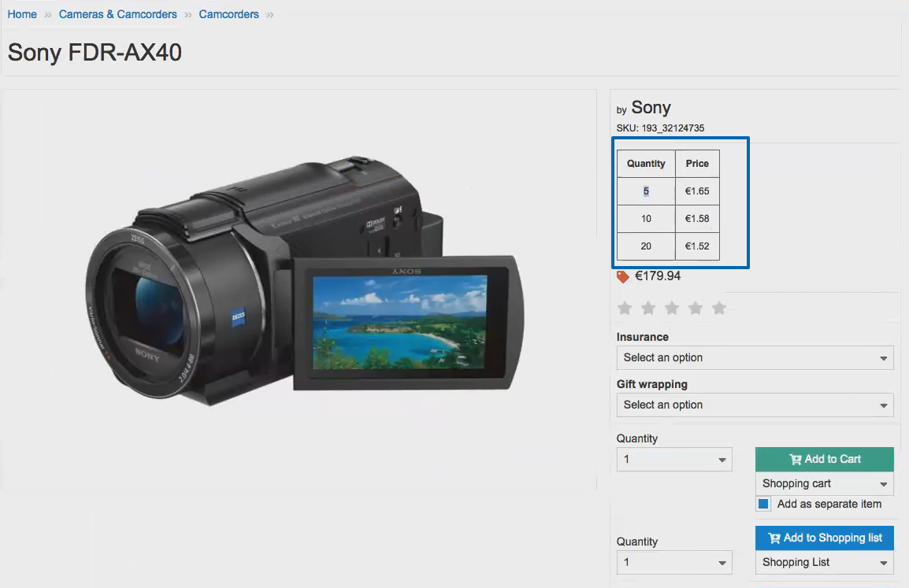Toggle Add as separate item checkbox

coord(763,504)
